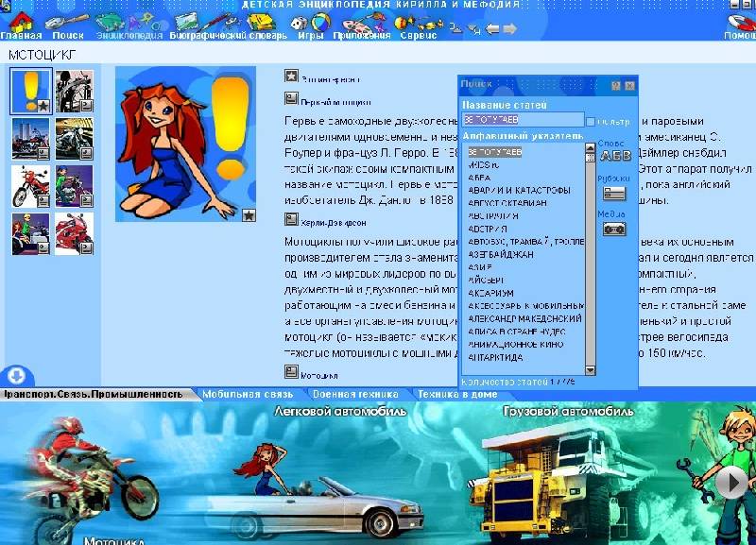Select АВГУСТ ОКТАВИАН in the index

(x=507, y=203)
